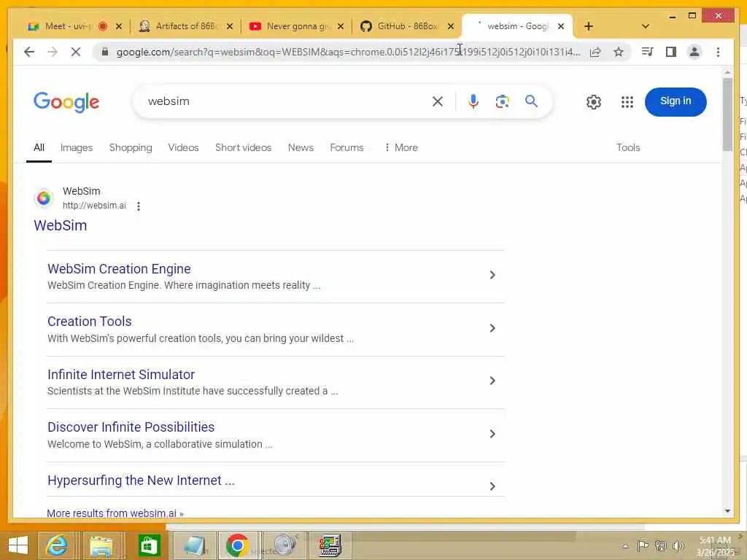
Task: Expand Infinite Internet Simulator chevron
Action: (492, 381)
